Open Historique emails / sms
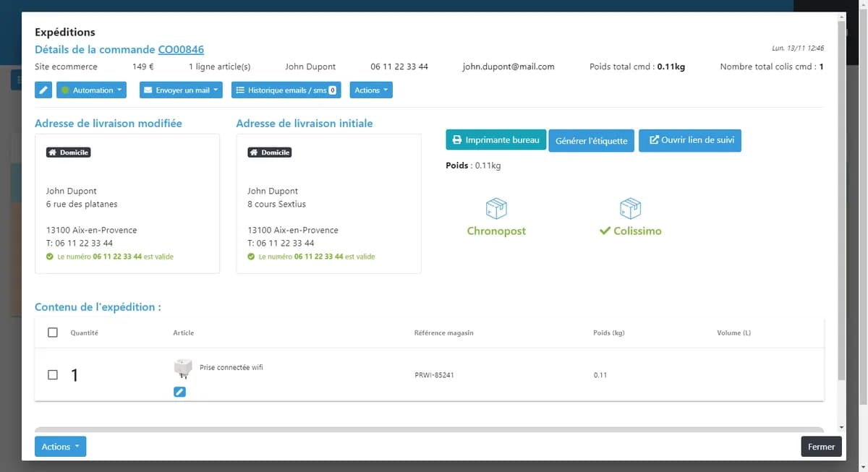 pyautogui.click(x=286, y=90)
